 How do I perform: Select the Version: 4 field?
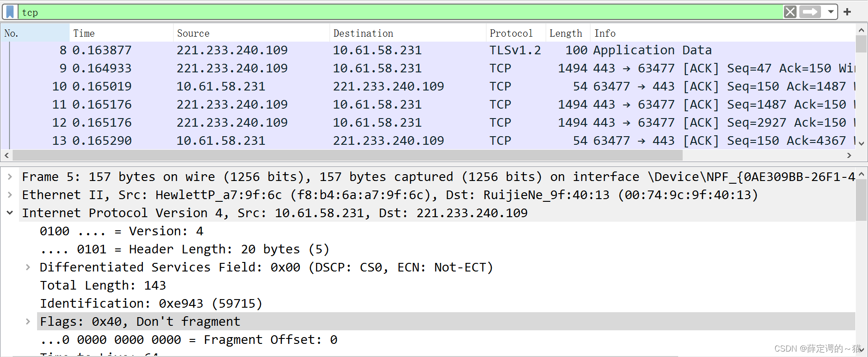click(x=122, y=231)
